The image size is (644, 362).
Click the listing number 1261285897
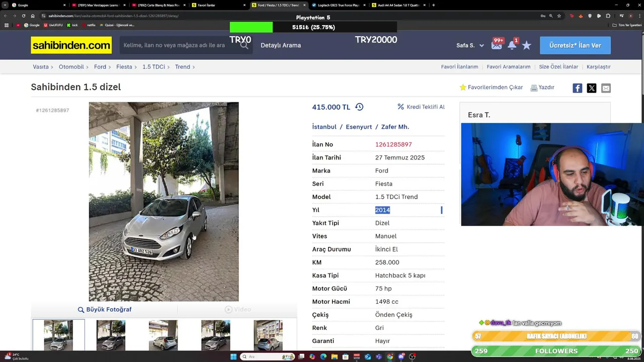[x=393, y=144]
